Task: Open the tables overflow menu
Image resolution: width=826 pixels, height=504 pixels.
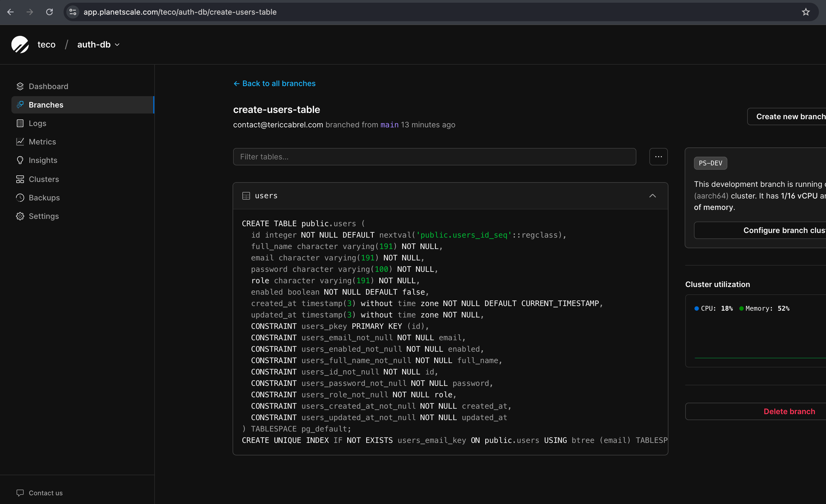Action: pos(658,156)
